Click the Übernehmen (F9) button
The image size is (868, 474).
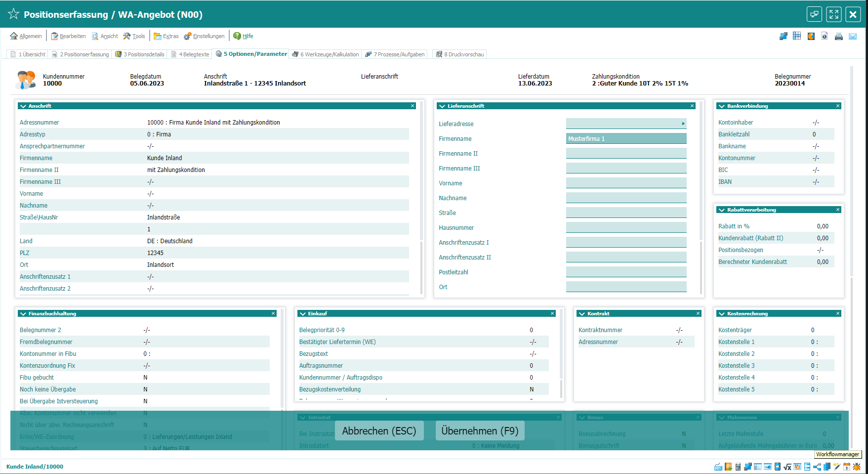pos(480,431)
